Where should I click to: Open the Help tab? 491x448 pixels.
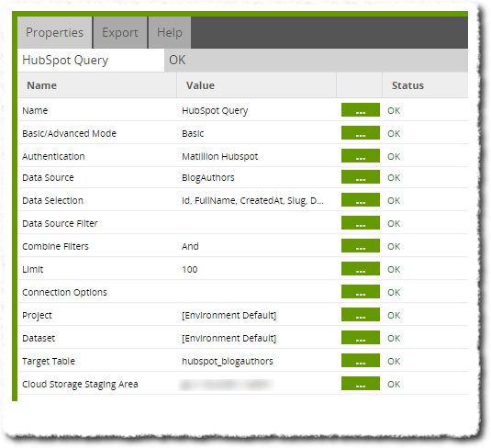tap(170, 32)
